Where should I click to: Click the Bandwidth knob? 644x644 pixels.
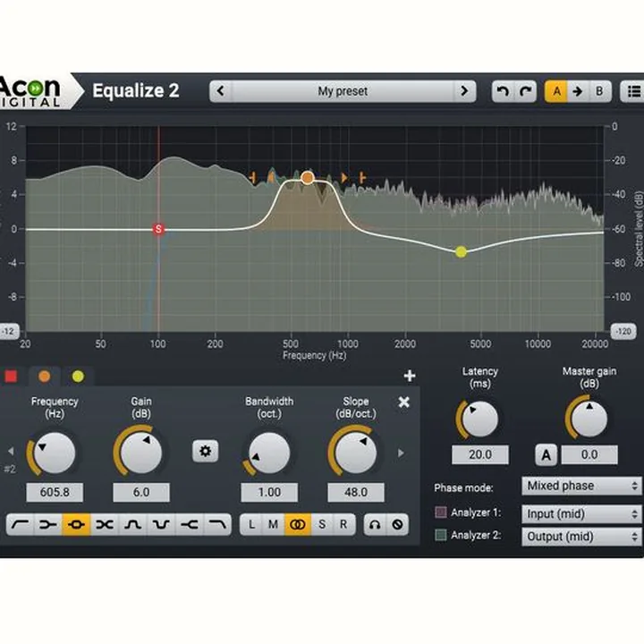269,453
